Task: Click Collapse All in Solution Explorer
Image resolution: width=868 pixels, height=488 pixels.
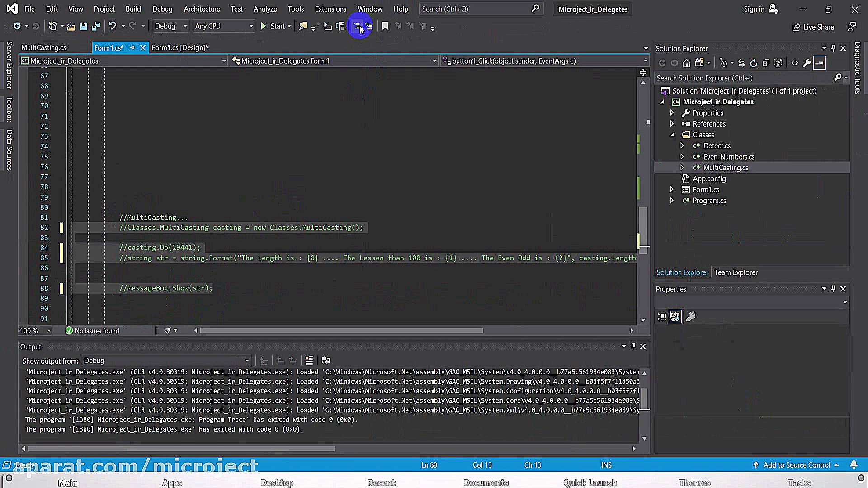Action: click(x=766, y=63)
